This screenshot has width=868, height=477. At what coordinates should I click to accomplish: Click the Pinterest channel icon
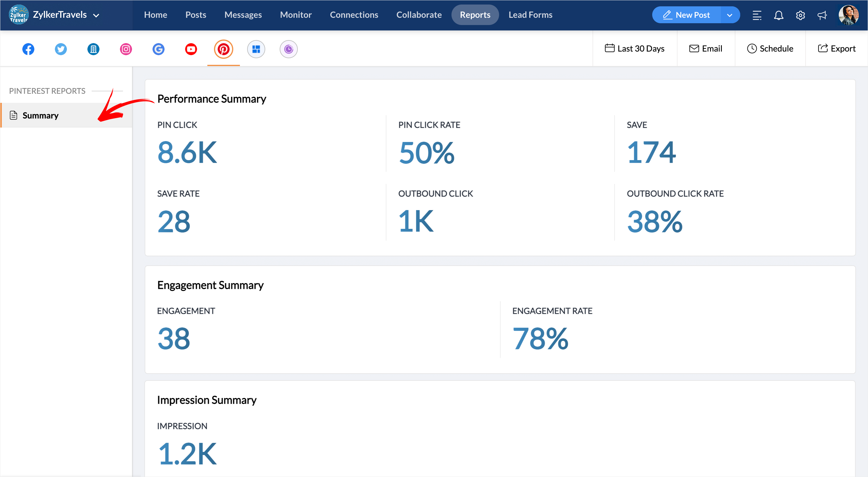pos(223,49)
